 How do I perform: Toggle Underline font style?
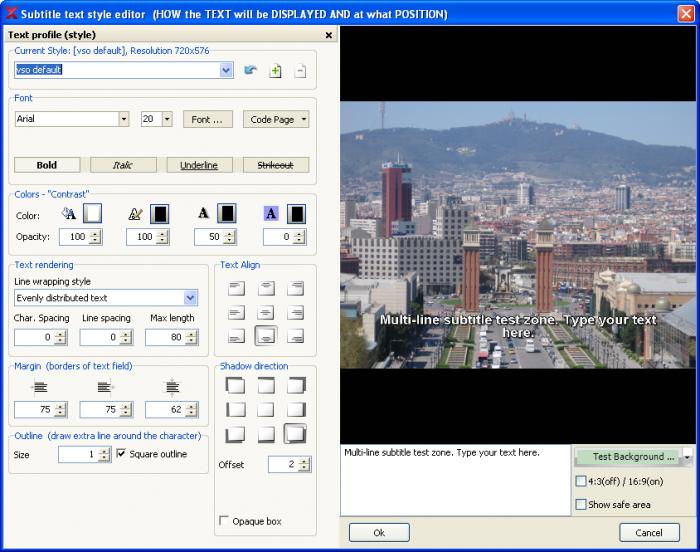200,165
